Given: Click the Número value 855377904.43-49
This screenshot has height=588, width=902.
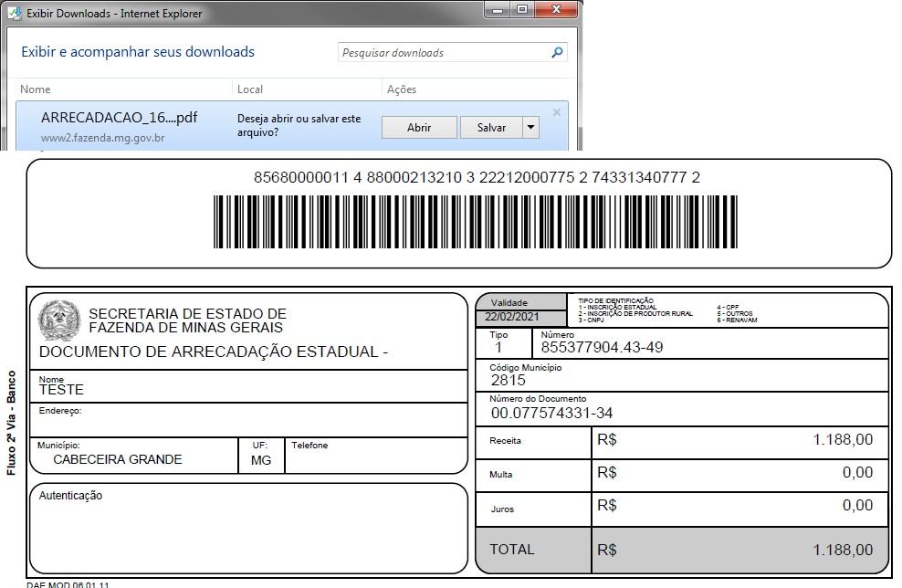Looking at the screenshot, I should 602,347.
